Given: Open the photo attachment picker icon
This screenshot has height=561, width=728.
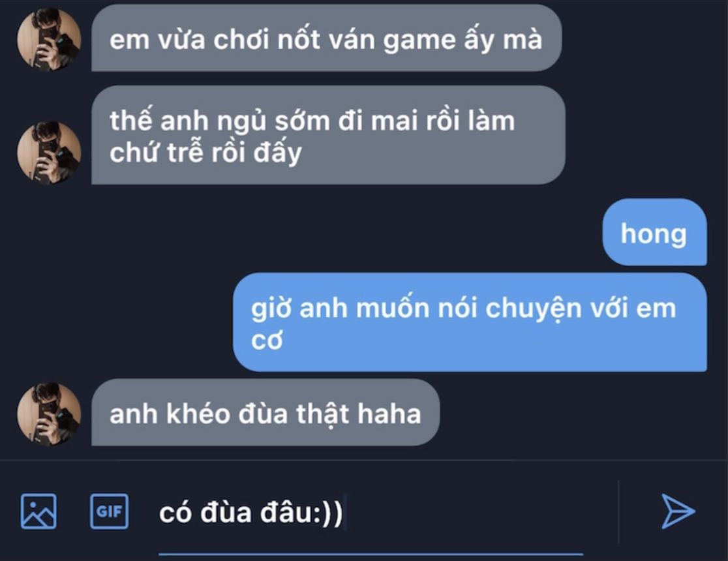Looking at the screenshot, I should (x=38, y=511).
